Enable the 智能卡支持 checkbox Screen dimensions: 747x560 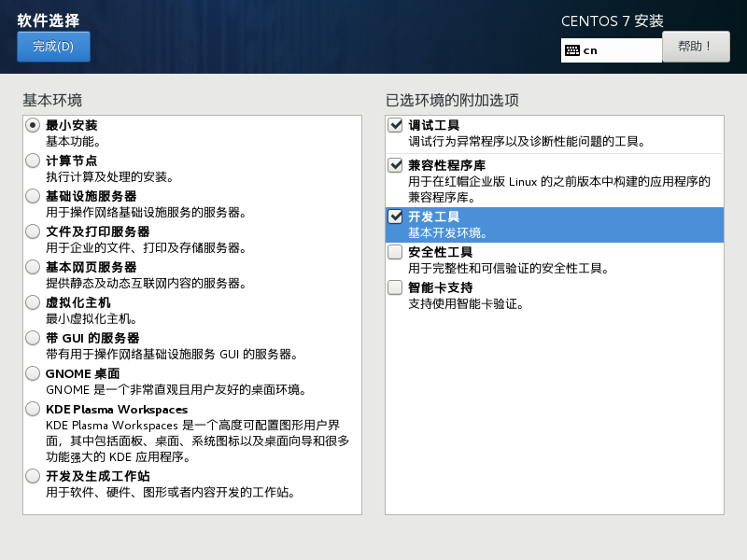pyautogui.click(x=395, y=288)
